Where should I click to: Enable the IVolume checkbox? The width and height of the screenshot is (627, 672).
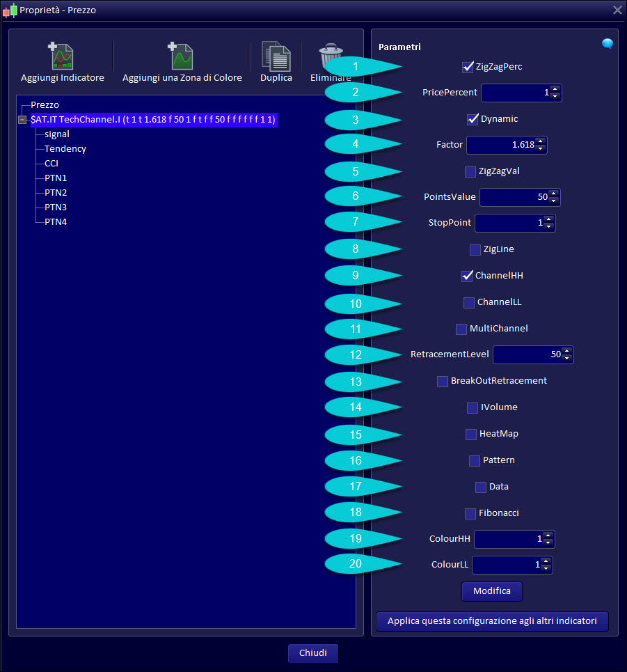coord(473,407)
